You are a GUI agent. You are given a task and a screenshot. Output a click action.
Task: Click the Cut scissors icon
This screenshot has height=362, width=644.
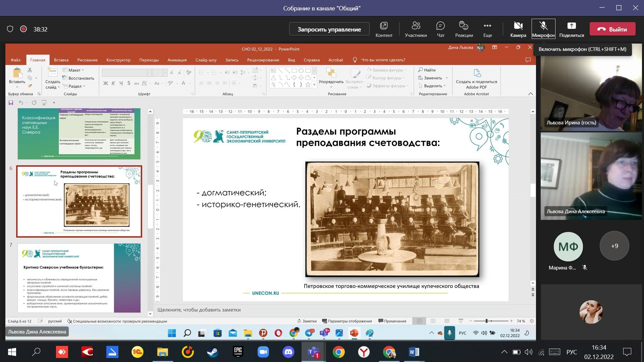point(30,70)
